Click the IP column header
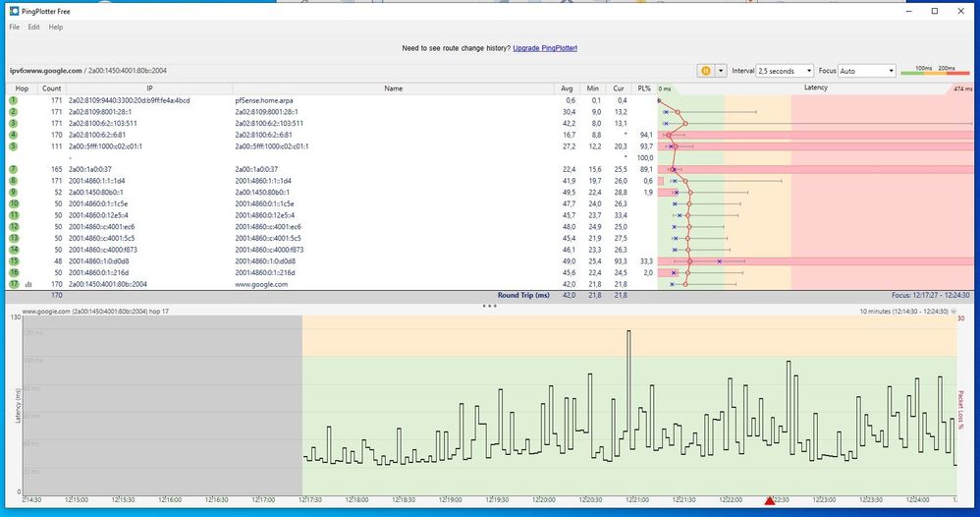 tap(149, 88)
